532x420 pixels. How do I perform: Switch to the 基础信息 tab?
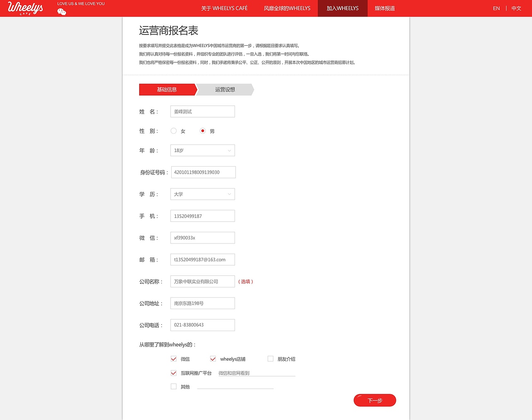pyautogui.click(x=167, y=89)
